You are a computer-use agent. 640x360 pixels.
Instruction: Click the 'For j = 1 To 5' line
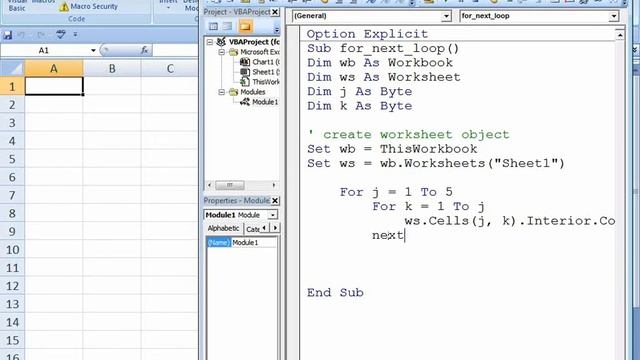click(x=396, y=192)
